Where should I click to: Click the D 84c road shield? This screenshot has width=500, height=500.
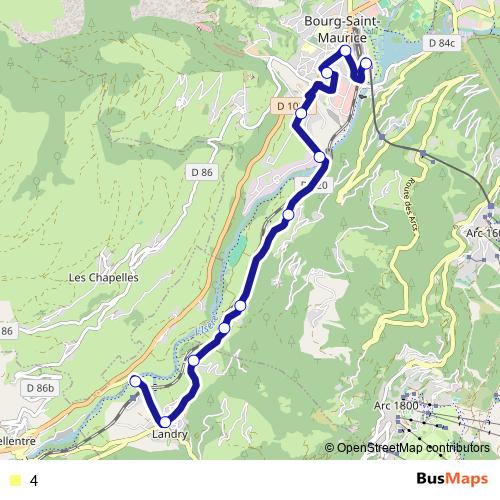(442, 43)
